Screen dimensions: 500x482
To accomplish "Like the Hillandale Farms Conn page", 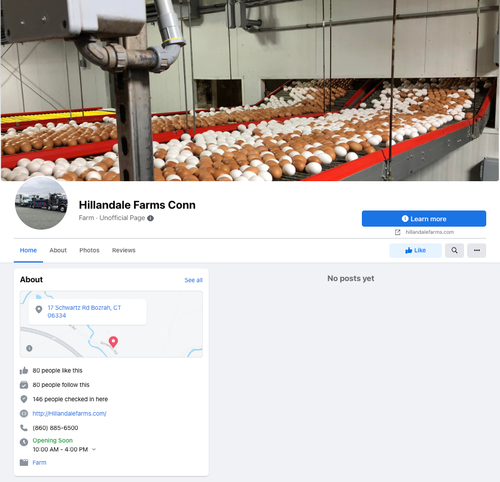I will (x=416, y=250).
